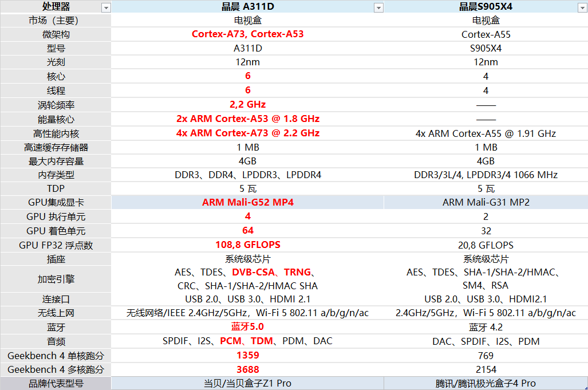Click the 品牌代表型号 row label
Viewport: 588px width, 390px height.
click(x=56, y=383)
